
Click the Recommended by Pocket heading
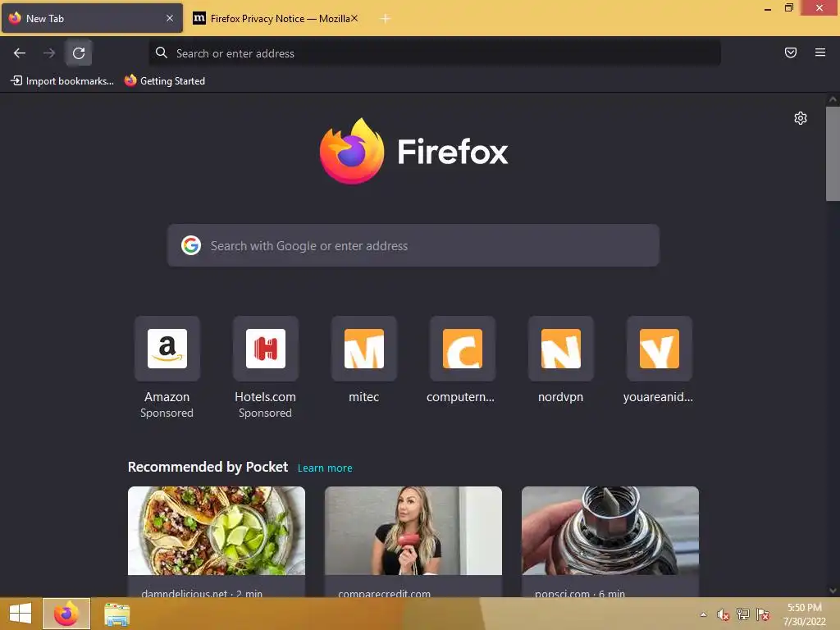[x=208, y=467]
